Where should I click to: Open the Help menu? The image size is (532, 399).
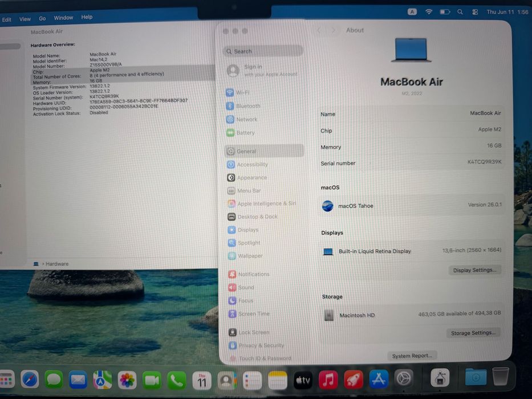tap(87, 17)
